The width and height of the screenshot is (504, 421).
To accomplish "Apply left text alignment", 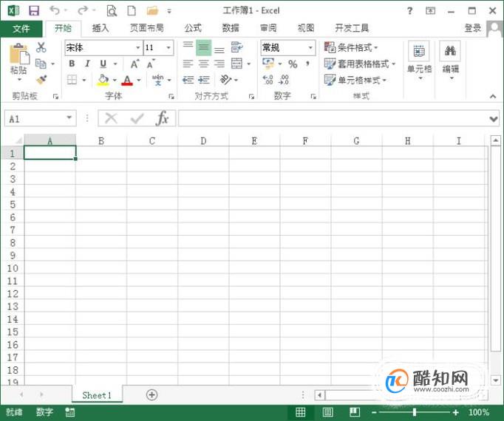I will pos(188,64).
